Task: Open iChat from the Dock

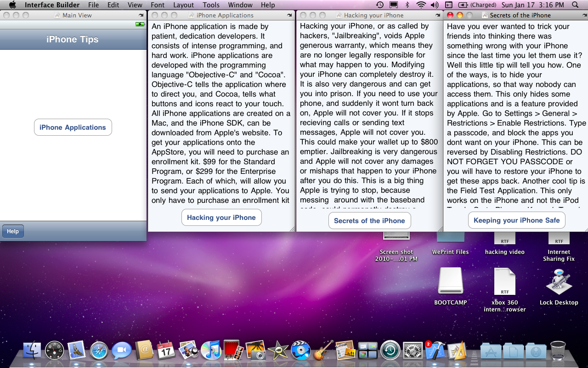Action: coord(122,351)
